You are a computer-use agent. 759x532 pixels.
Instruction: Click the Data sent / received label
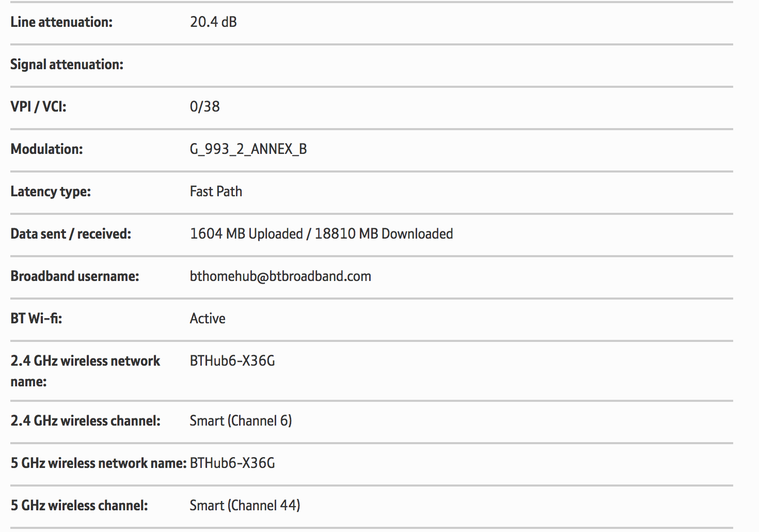pyautogui.click(x=71, y=234)
